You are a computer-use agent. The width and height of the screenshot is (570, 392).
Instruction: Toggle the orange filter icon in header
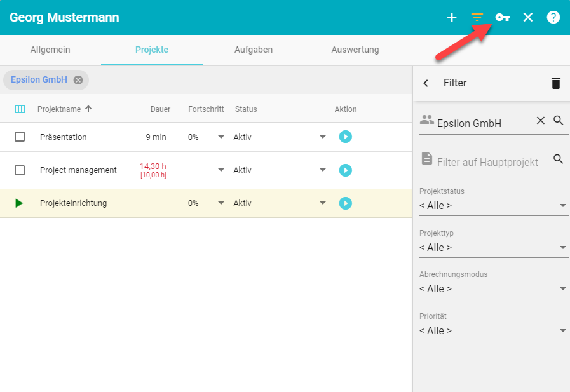[477, 17]
